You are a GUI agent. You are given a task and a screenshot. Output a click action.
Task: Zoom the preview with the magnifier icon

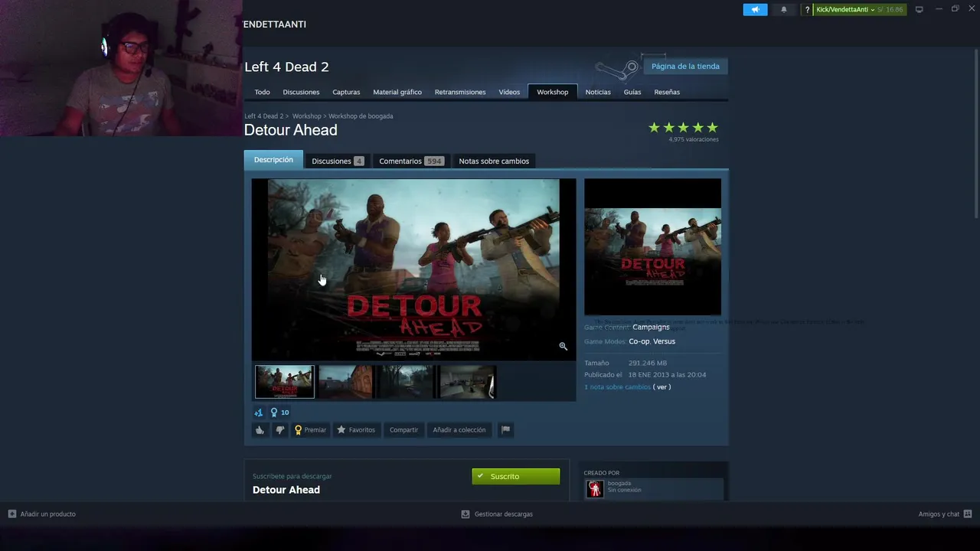coord(563,347)
